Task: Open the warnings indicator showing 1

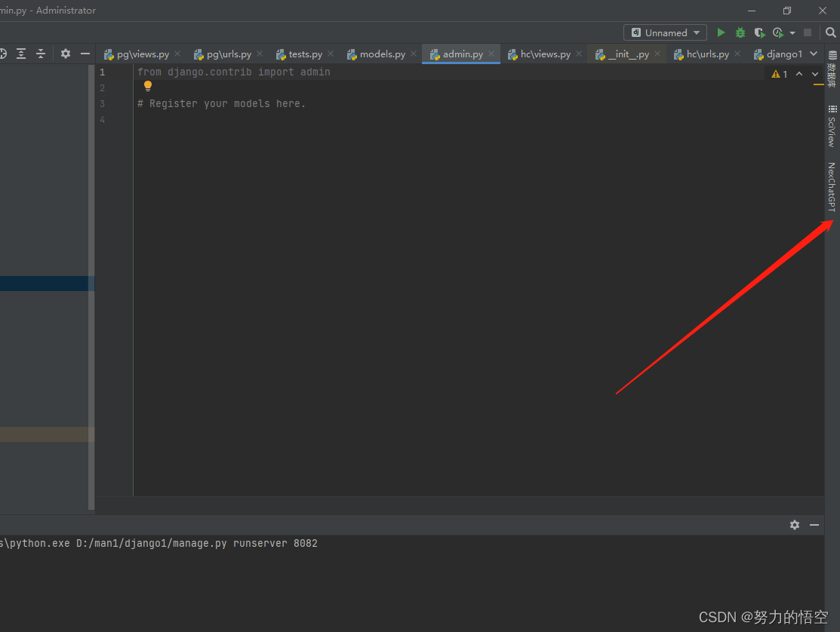Action: click(x=780, y=74)
